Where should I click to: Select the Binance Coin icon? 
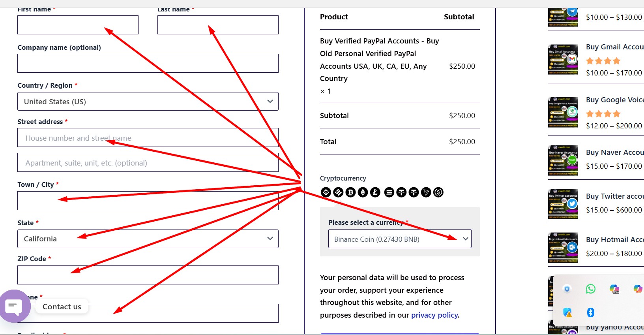point(326,192)
